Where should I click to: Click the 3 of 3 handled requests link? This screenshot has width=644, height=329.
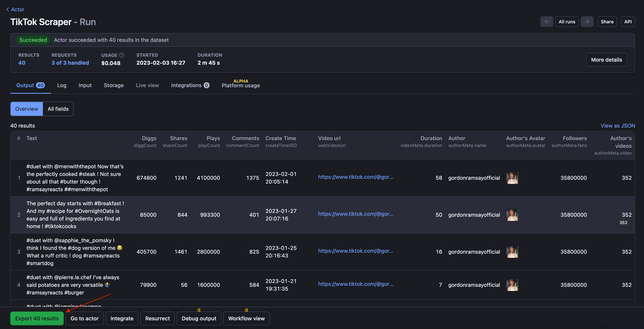coord(70,63)
